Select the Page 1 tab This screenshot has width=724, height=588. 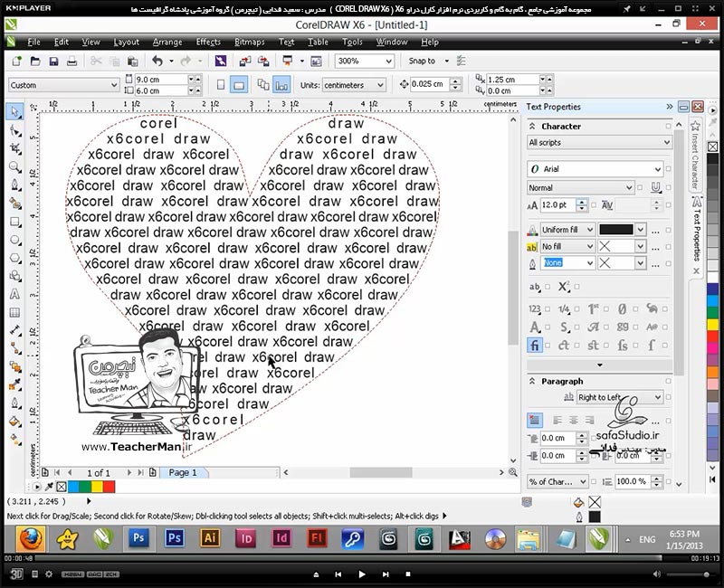(x=183, y=472)
